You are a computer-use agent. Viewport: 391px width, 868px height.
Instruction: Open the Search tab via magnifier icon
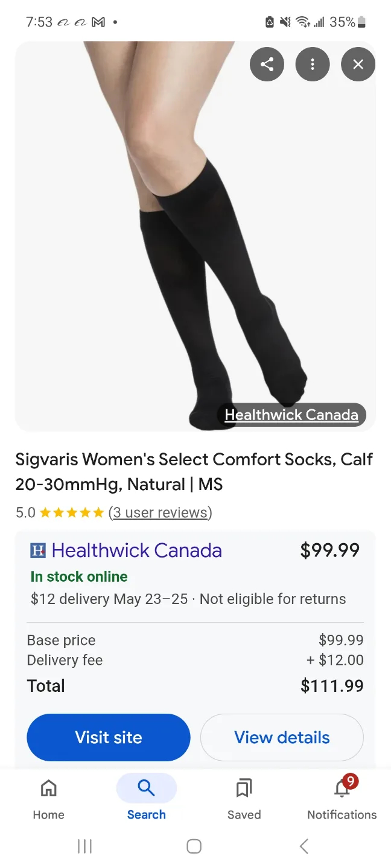(146, 788)
